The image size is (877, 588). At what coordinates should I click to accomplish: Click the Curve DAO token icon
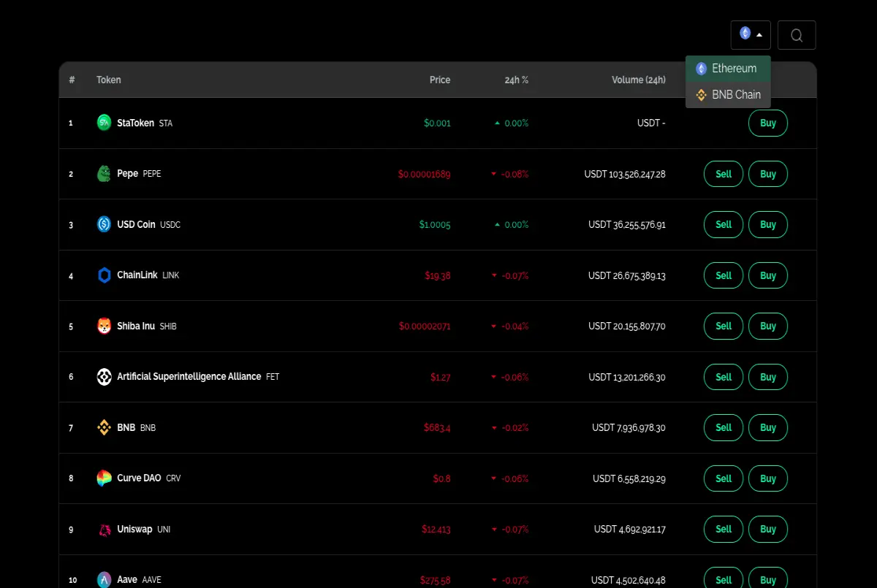pyautogui.click(x=105, y=478)
